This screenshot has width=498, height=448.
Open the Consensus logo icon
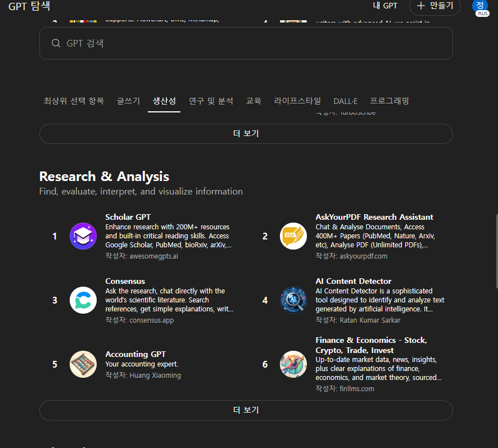pyautogui.click(x=83, y=300)
